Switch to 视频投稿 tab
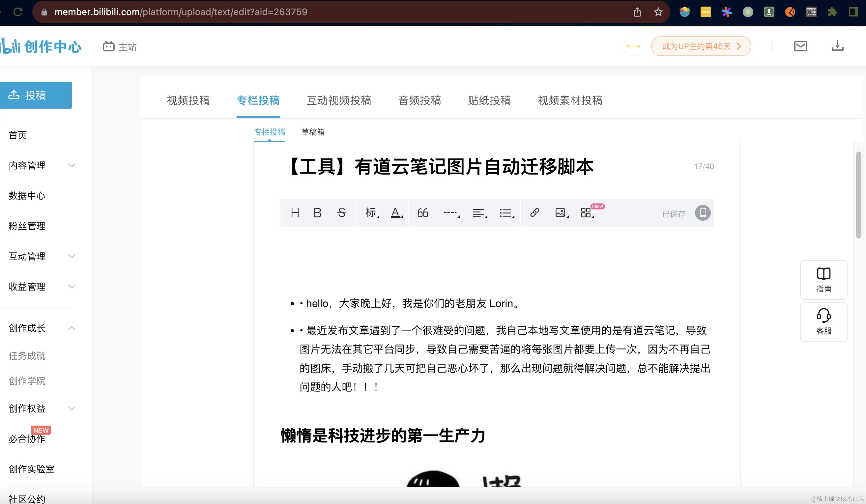The image size is (866, 504). pos(188,100)
